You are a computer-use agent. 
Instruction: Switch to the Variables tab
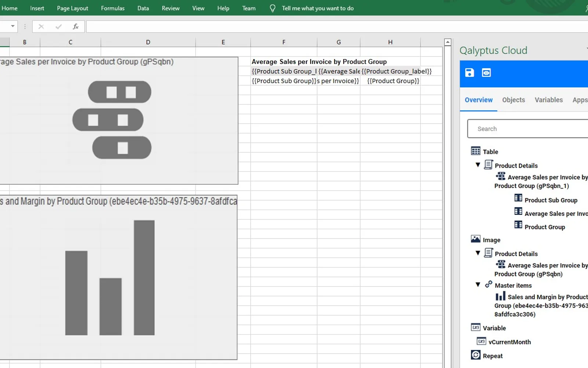(x=549, y=100)
